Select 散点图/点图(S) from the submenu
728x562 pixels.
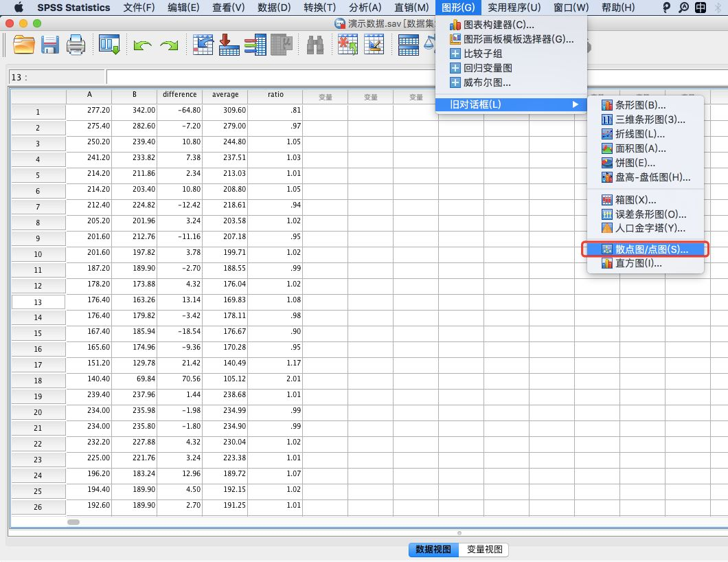click(x=644, y=249)
